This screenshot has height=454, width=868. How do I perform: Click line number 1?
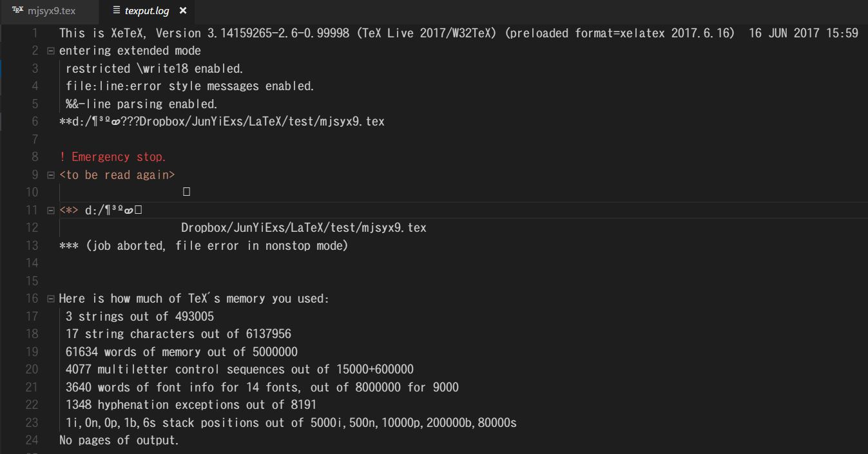click(x=34, y=33)
